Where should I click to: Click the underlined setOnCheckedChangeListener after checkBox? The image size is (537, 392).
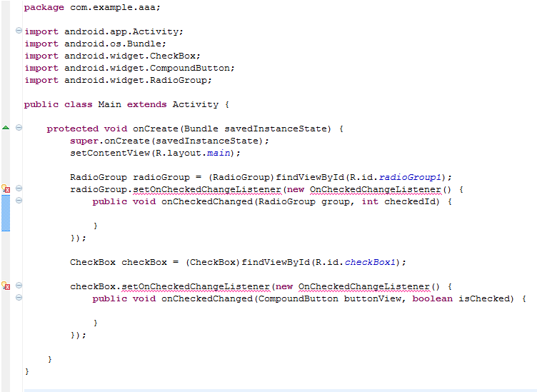pyautogui.click(x=196, y=287)
